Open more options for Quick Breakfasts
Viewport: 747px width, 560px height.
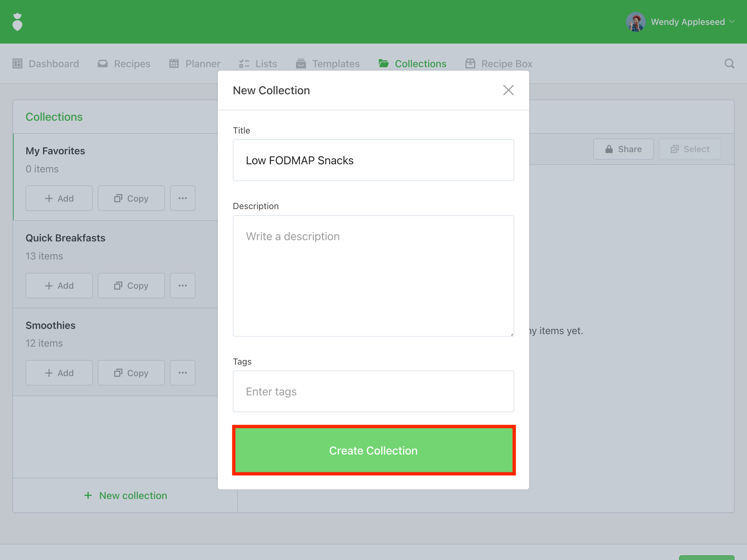[182, 286]
